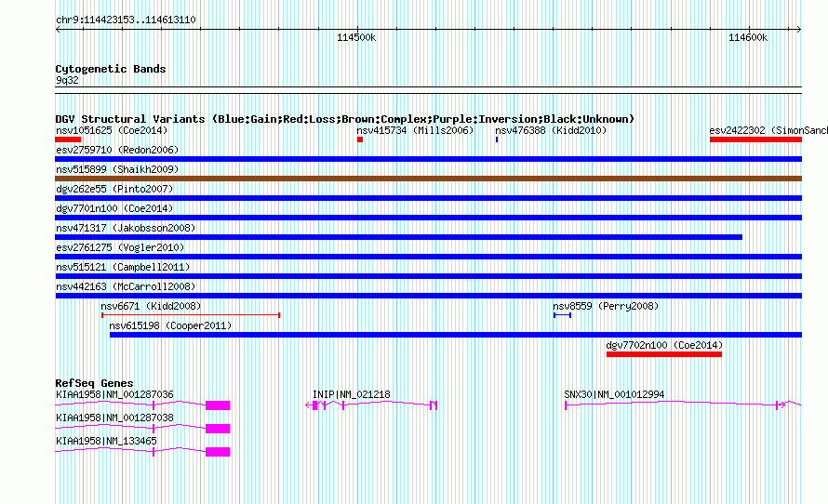Click the nsv515121 (Campbell2011) blue bar
The image size is (828, 504).
click(428, 276)
